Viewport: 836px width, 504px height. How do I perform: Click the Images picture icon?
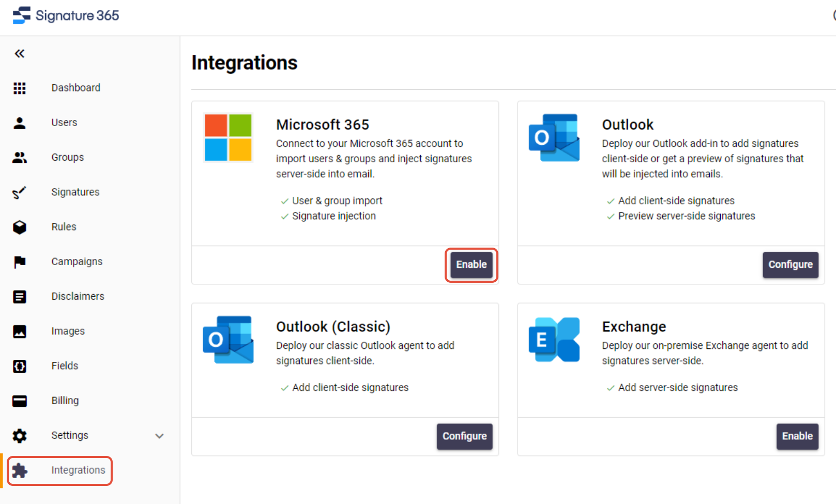pyautogui.click(x=20, y=331)
